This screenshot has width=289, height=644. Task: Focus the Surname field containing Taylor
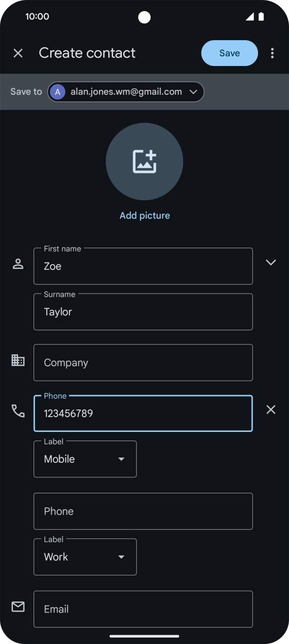(143, 312)
